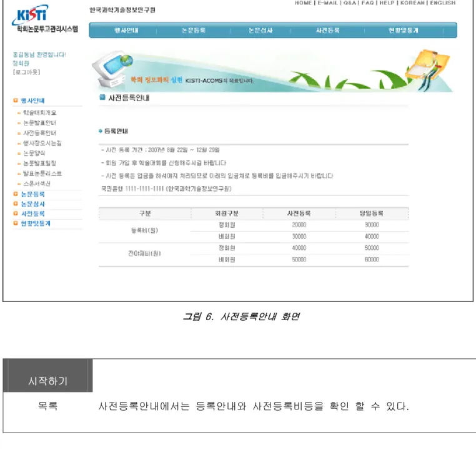476x460 pixels.
Task: Expand 행사안내 section in sidebar
Action: click(32, 100)
